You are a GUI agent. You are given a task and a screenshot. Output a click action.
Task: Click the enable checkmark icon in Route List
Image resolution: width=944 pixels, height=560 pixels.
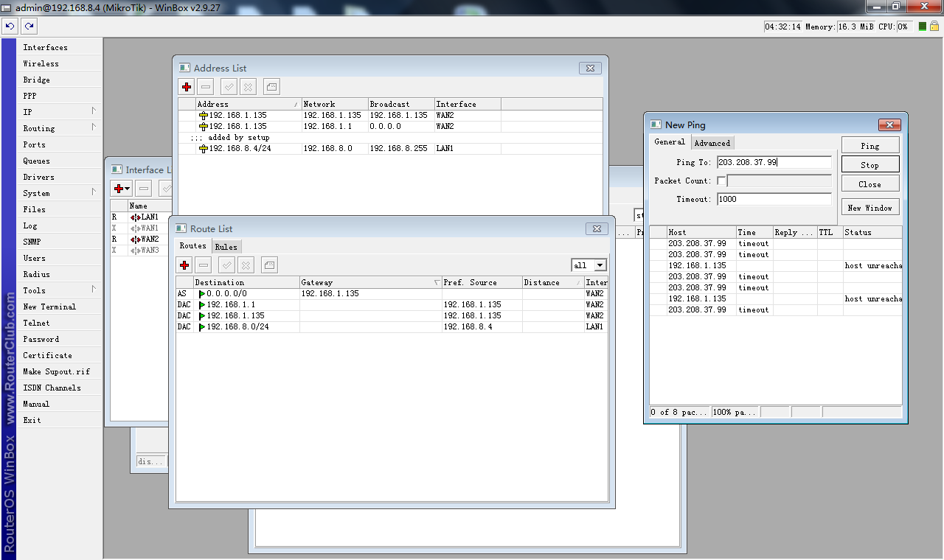pos(227,265)
